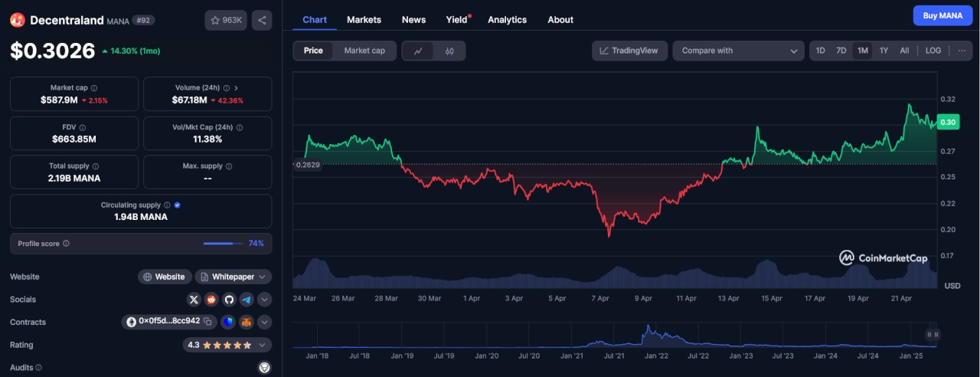Click the verified checkmark next to Circulating supply
Viewport: 980px width, 377px height.
178,205
